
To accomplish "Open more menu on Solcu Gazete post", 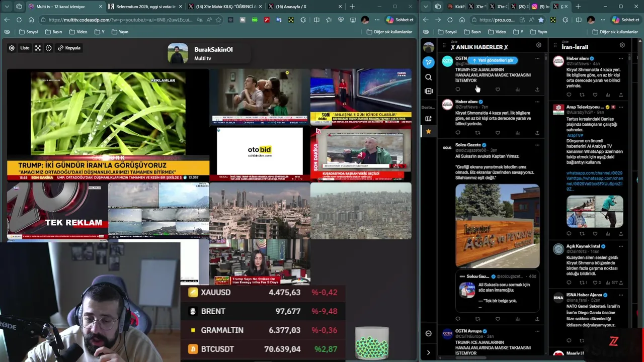I will 537,145.
